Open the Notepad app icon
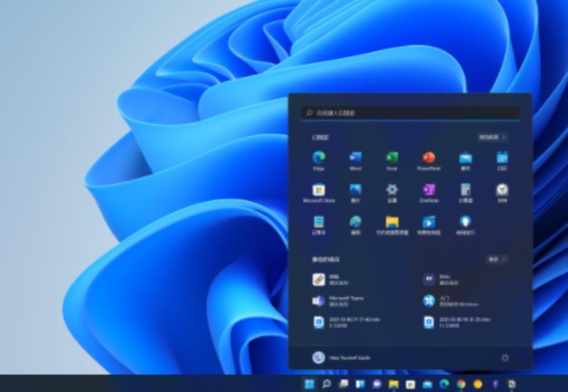 (x=319, y=222)
